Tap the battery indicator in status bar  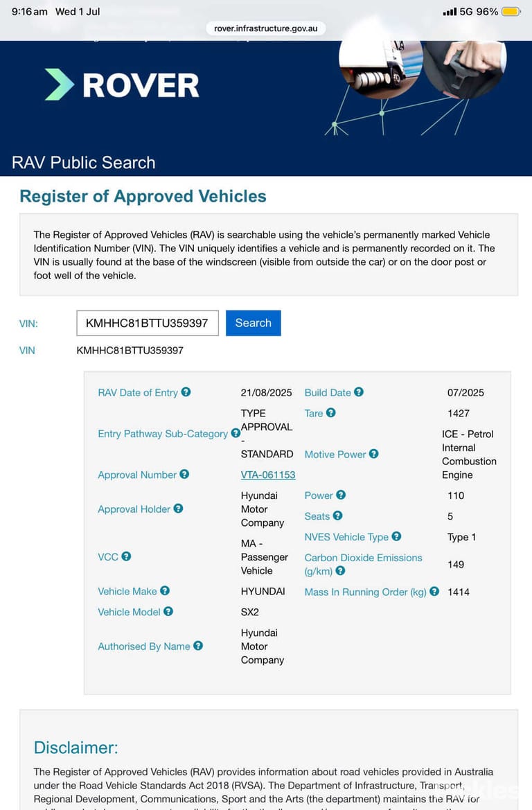coord(511,11)
